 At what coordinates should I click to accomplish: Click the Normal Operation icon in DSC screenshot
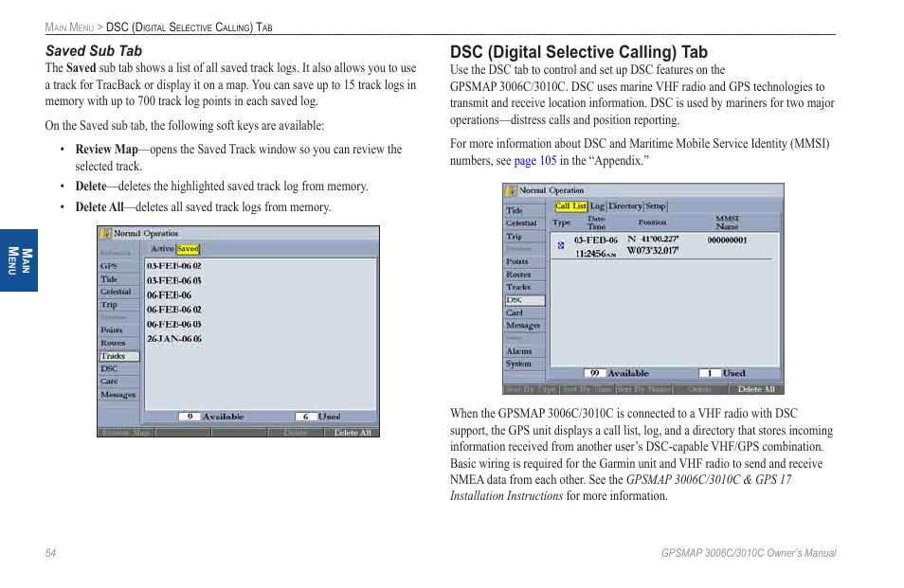click(x=511, y=190)
